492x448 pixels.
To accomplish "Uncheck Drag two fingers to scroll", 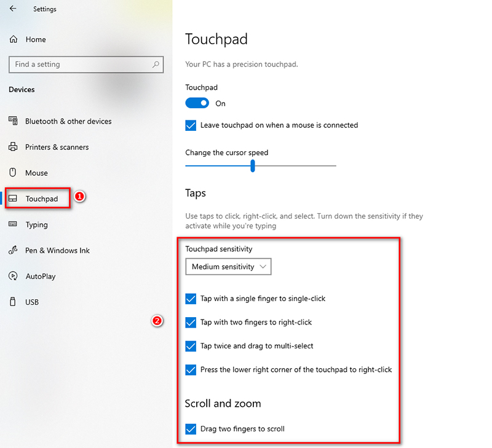I will 191,429.
